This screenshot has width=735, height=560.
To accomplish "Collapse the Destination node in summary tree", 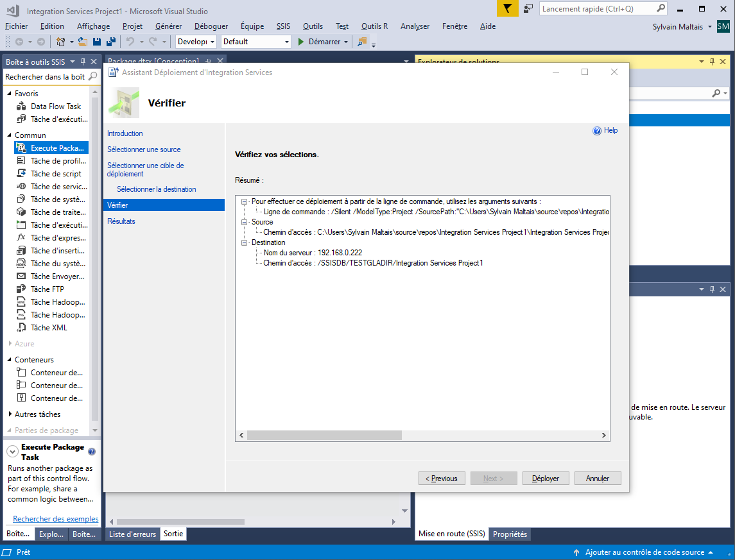I will [244, 242].
